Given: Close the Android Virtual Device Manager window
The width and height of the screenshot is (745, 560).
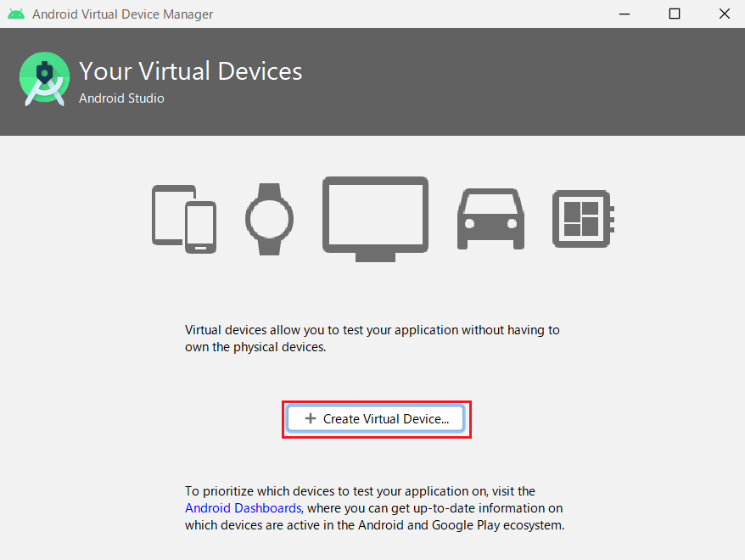Looking at the screenshot, I should [724, 14].
